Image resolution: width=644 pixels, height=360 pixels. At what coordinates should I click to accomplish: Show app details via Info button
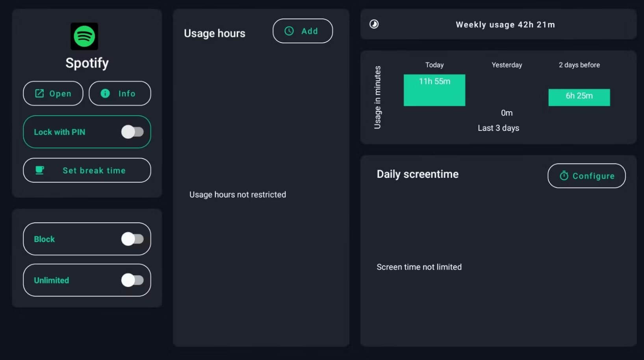click(120, 93)
